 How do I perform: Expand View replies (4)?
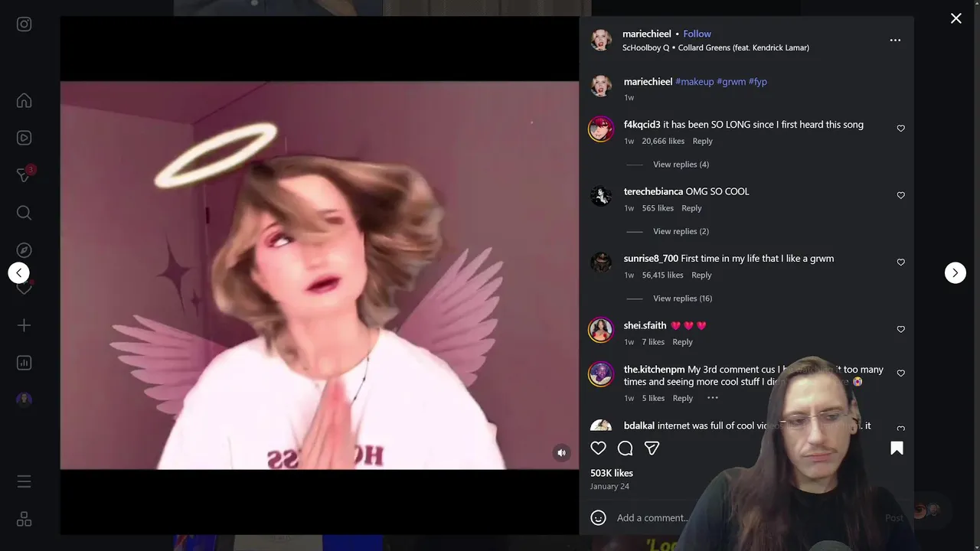pos(681,165)
